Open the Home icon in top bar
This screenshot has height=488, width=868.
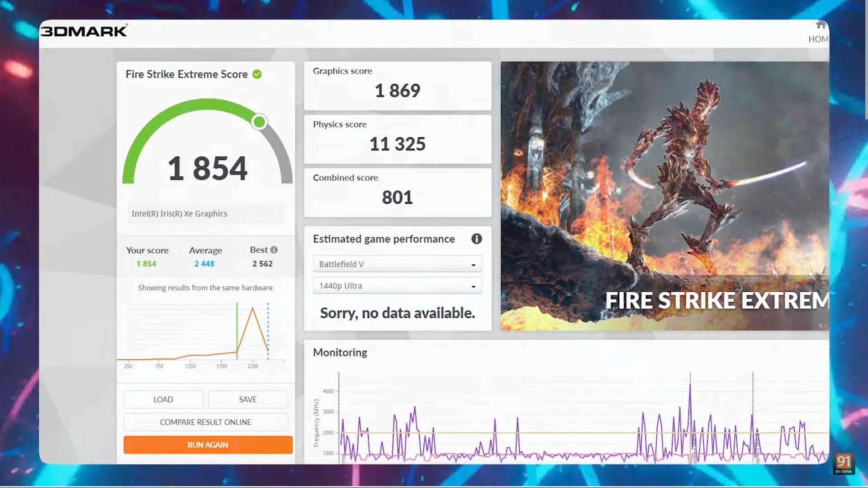click(821, 25)
